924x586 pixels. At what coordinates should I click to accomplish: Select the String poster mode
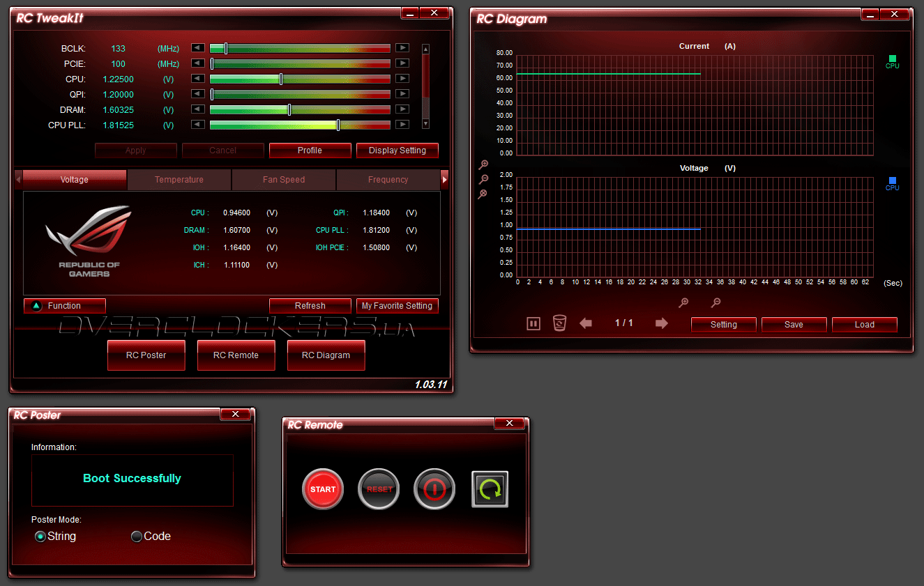point(40,537)
